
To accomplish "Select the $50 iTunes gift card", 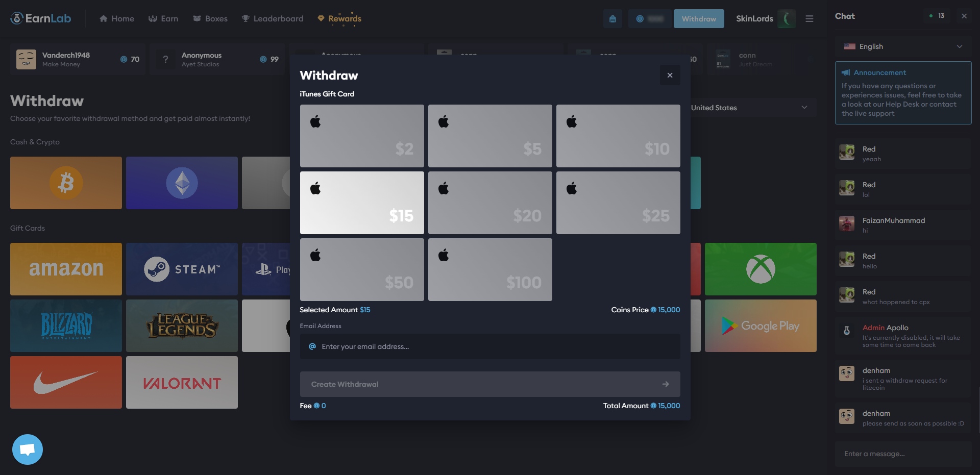I will click(362, 269).
